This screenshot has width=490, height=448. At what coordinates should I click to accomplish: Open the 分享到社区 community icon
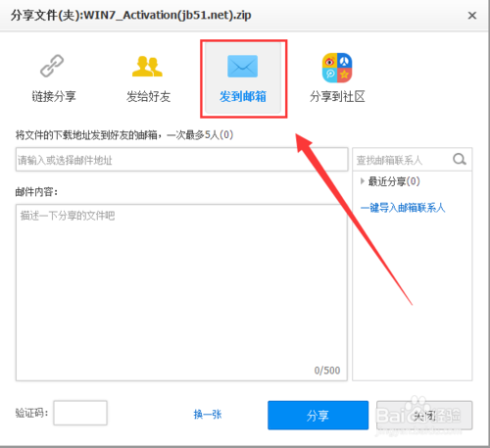tap(337, 68)
